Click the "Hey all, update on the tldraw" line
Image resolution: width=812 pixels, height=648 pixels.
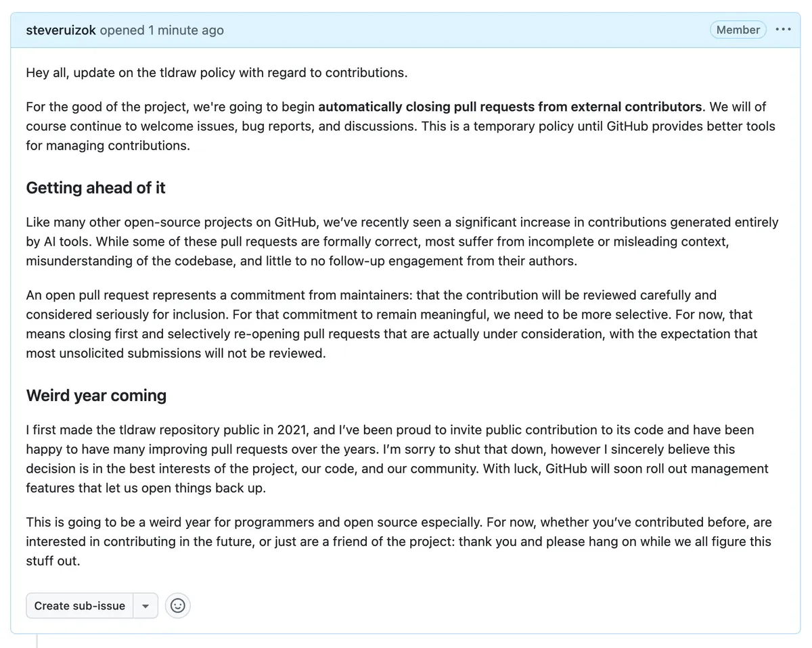[x=217, y=72]
